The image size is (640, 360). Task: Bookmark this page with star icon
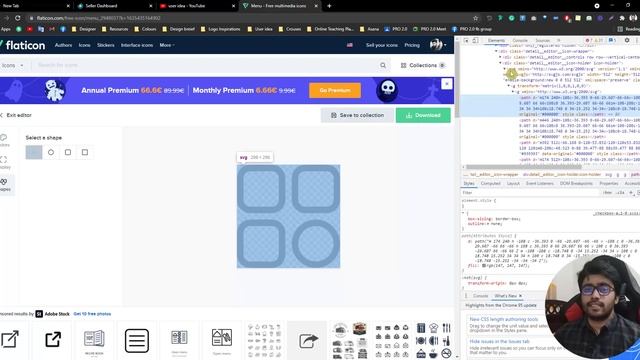[476, 18]
